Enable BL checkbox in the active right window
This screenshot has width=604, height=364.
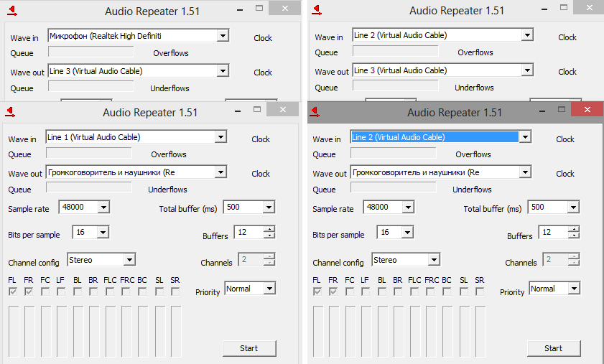(382, 292)
